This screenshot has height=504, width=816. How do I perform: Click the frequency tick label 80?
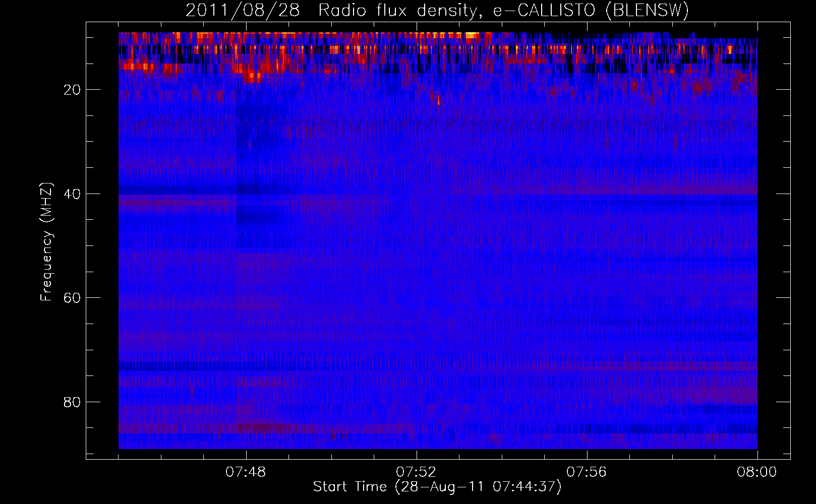72,402
